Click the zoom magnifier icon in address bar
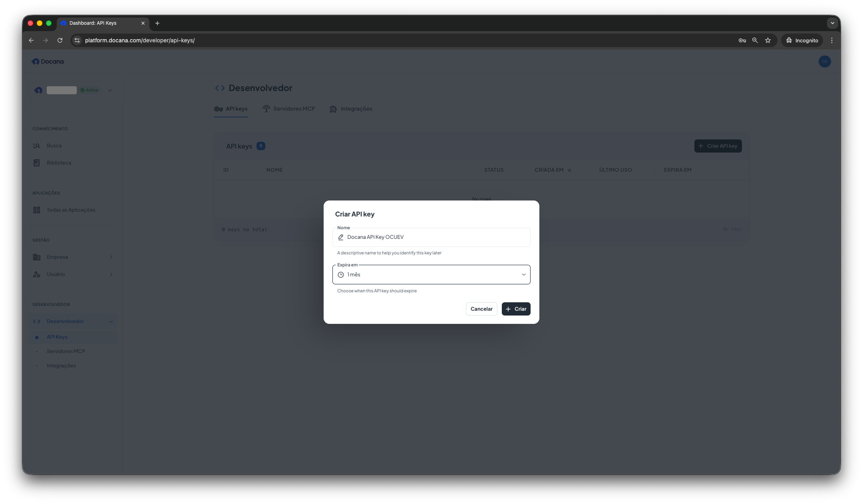Image resolution: width=863 pixels, height=504 pixels. 755,40
